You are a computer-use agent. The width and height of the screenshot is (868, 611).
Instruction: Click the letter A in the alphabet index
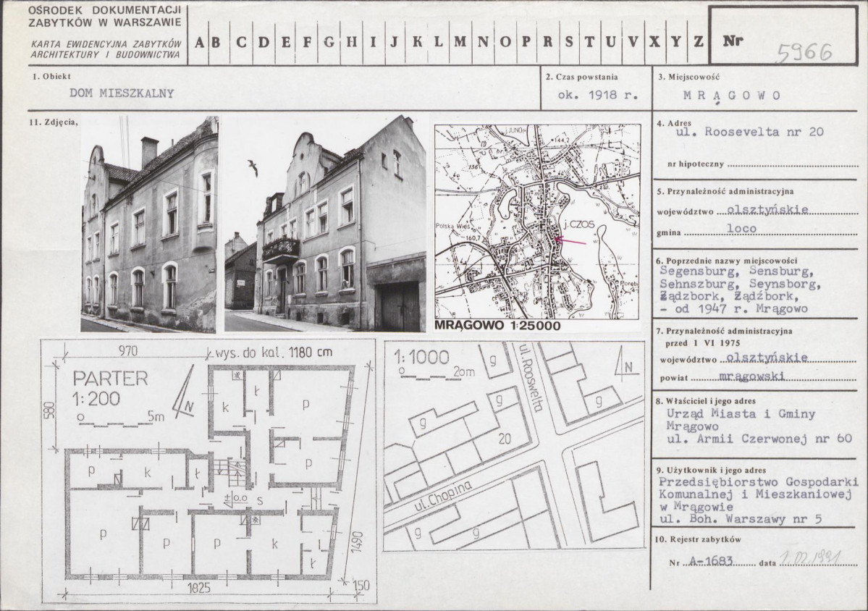pyautogui.click(x=200, y=42)
